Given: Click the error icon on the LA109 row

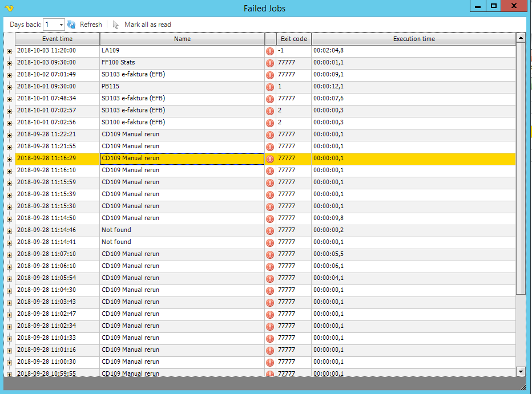Looking at the screenshot, I should (x=270, y=51).
